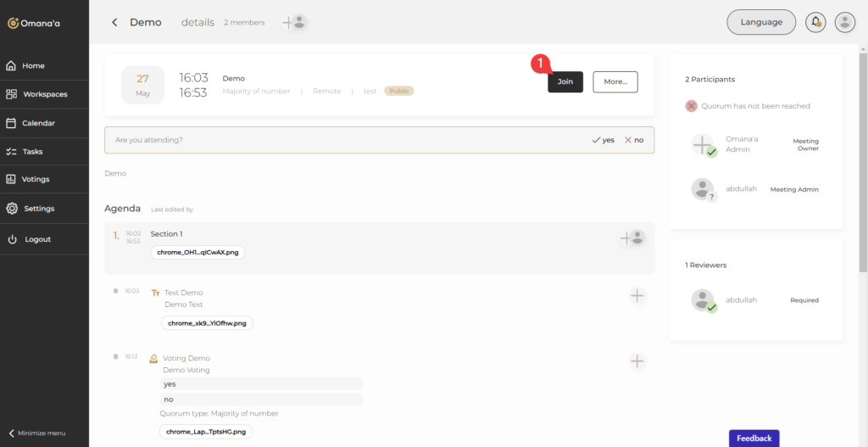This screenshot has height=447, width=868.
Task: Click the add member icon in header
Action: point(293,23)
